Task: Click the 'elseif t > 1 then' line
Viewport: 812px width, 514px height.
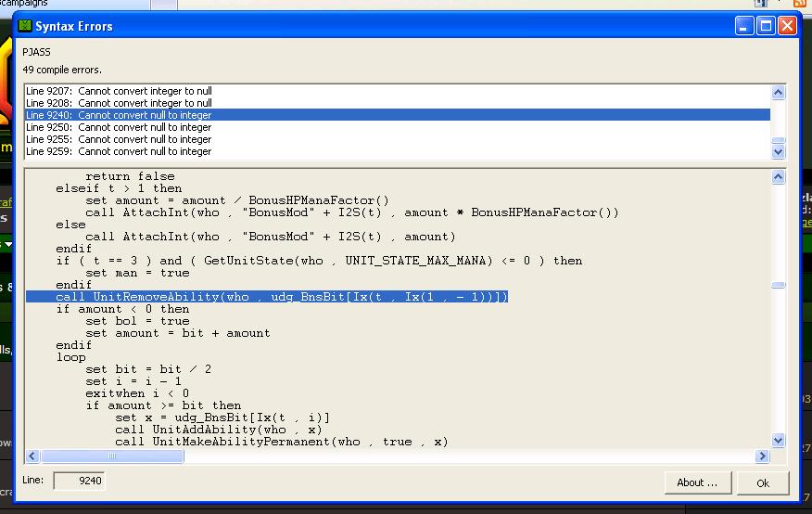Action: click(x=119, y=188)
